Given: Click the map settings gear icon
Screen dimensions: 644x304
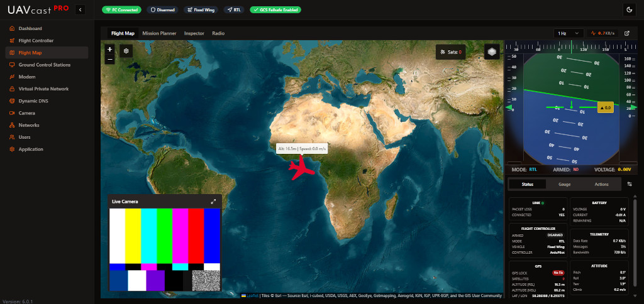Looking at the screenshot, I should [x=126, y=50].
